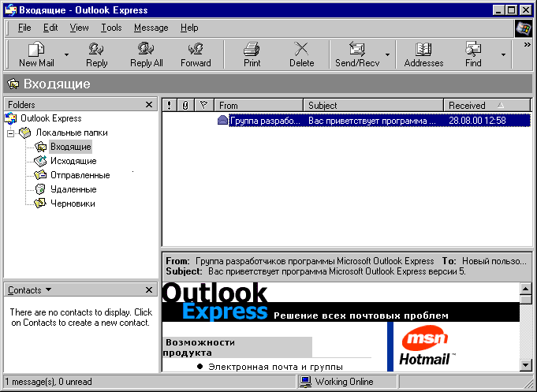Click the Входящие inbox folder icon

40,147
